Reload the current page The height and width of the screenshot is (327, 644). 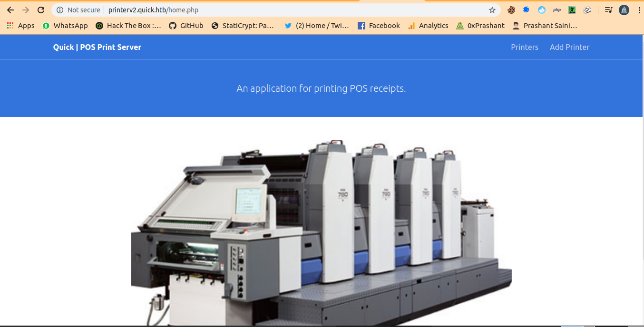[41, 10]
